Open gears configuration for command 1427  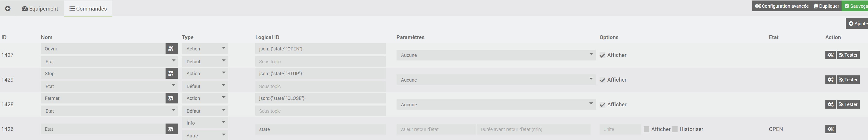[830, 55]
